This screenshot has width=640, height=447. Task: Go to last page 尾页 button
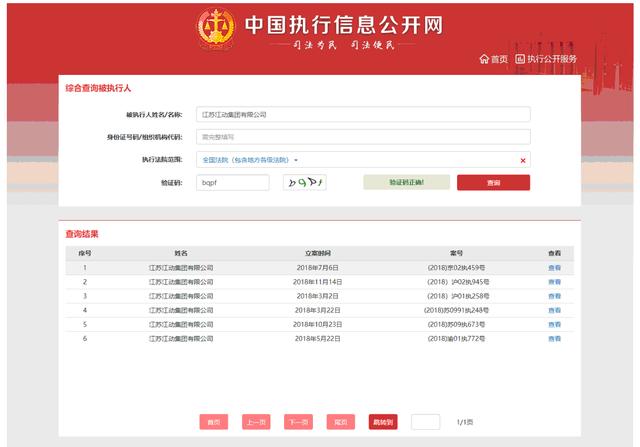pos(341,422)
